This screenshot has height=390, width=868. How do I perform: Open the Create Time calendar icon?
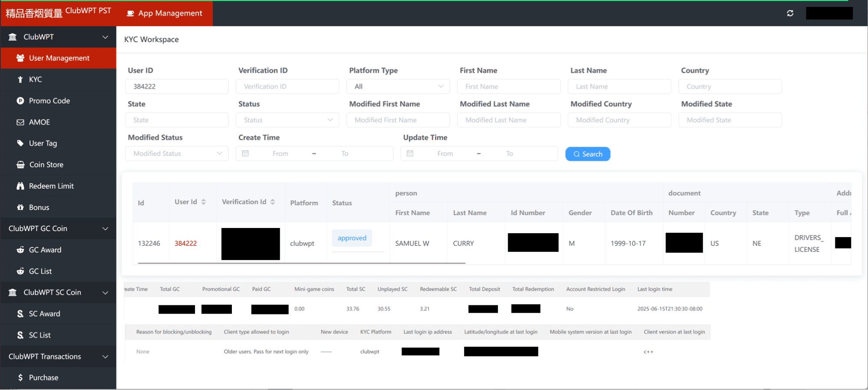pyautogui.click(x=245, y=153)
